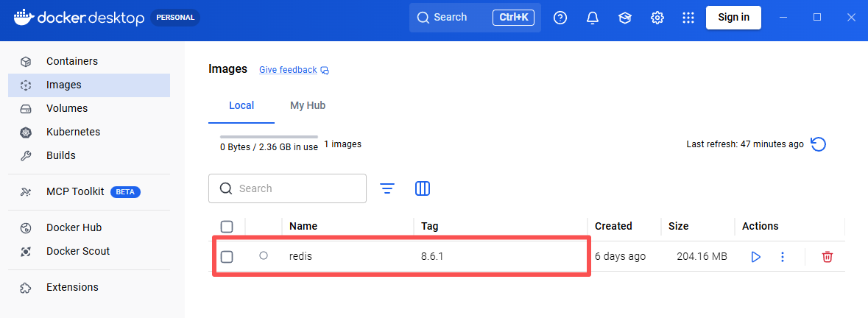
Task: Open the filter images icon
Action: (387, 188)
